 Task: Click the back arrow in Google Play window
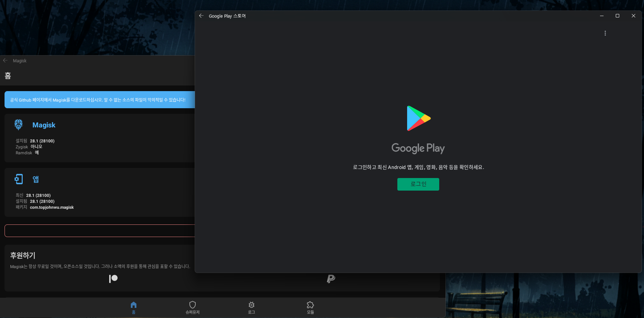(201, 16)
